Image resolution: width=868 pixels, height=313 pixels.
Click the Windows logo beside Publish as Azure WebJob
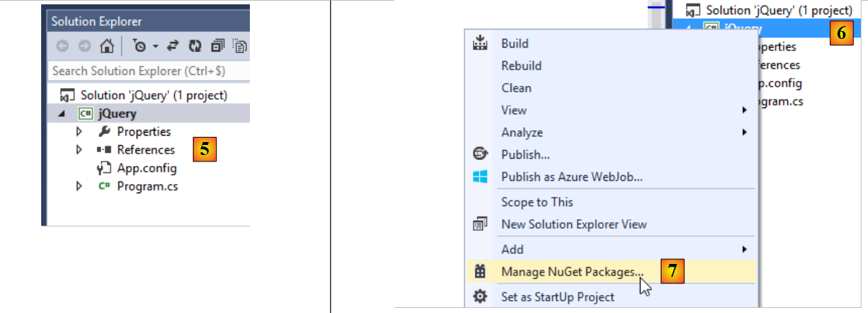click(x=480, y=176)
